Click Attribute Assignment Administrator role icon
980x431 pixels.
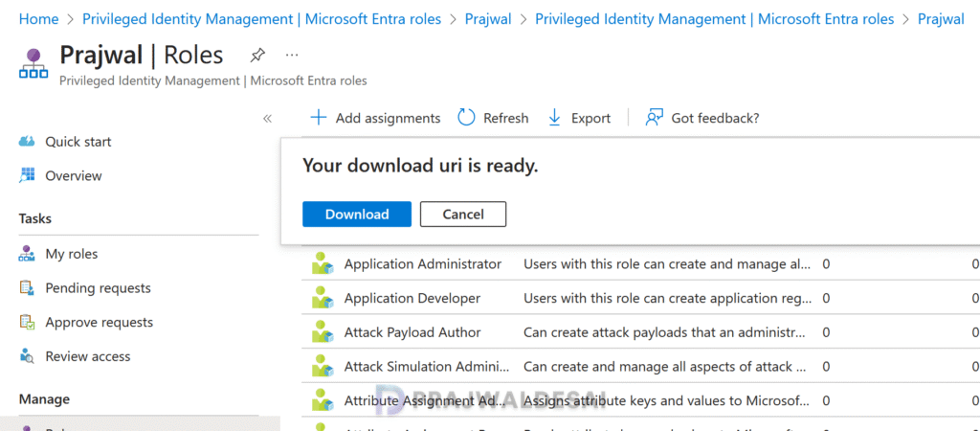[323, 399]
